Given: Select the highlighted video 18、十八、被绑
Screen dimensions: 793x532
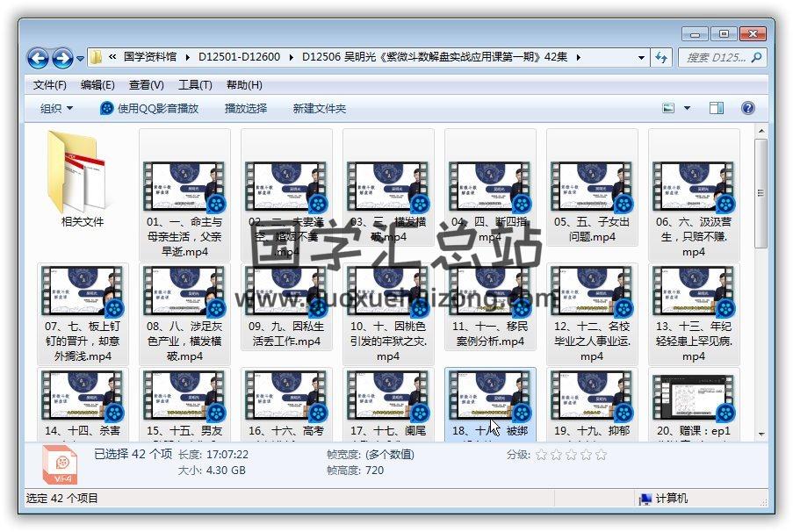Looking at the screenshot, I should pos(489,404).
